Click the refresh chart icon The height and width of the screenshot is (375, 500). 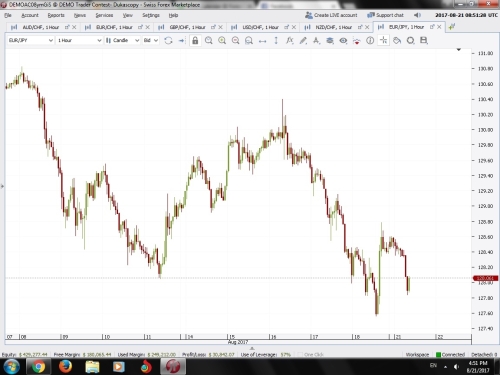[168, 41]
